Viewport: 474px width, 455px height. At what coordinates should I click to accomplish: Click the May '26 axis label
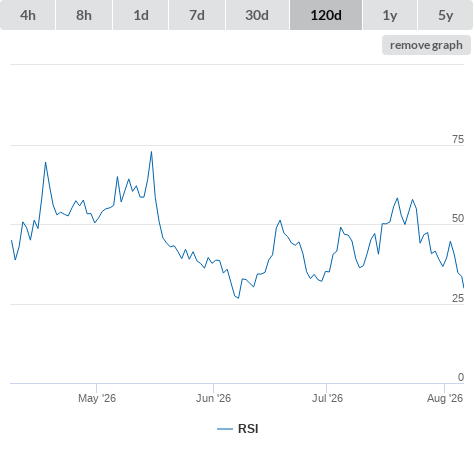(97, 398)
